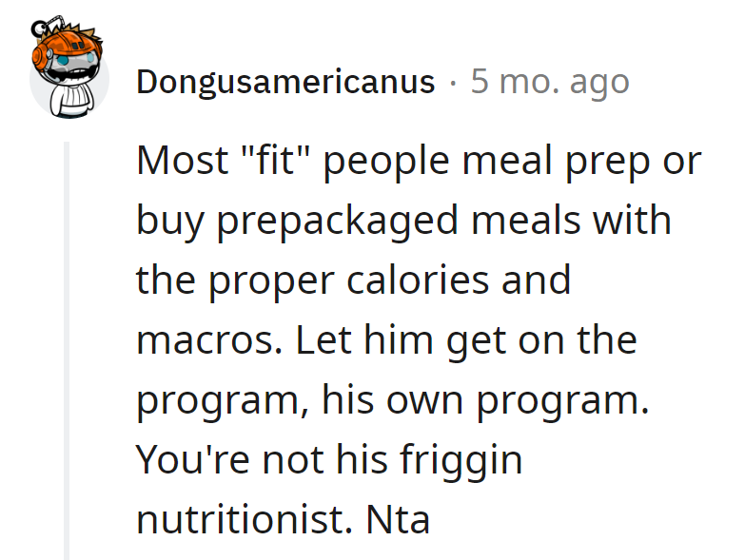Collapse the comment using the thread line
745x560 pixels.
[67, 350]
